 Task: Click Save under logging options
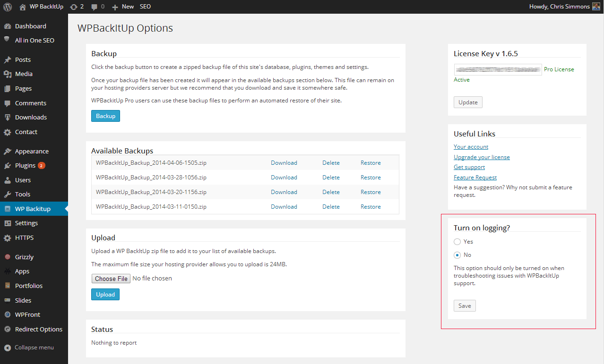[465, 306]
